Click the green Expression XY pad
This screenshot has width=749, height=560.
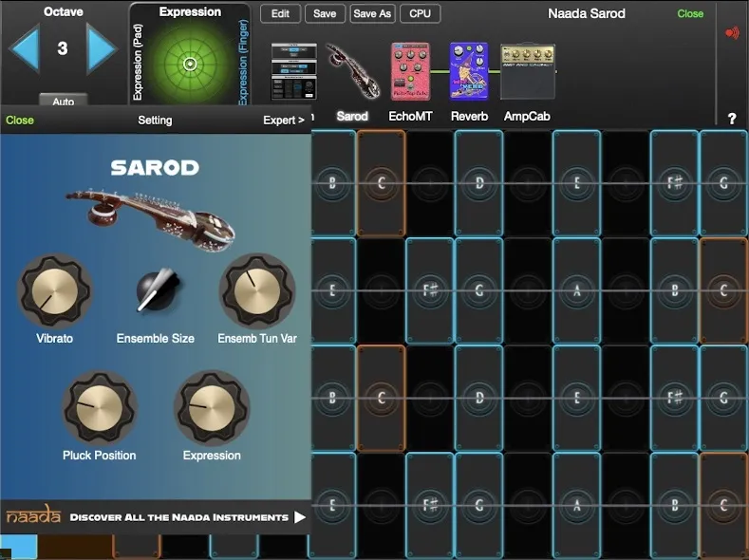pyautogui.click(x=190, y=64)
